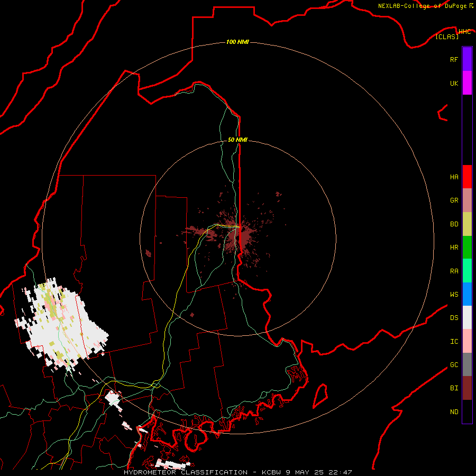Click the GR legend color block
The width and height of the screenshot is (476, 476).
[x=467, y=200]
